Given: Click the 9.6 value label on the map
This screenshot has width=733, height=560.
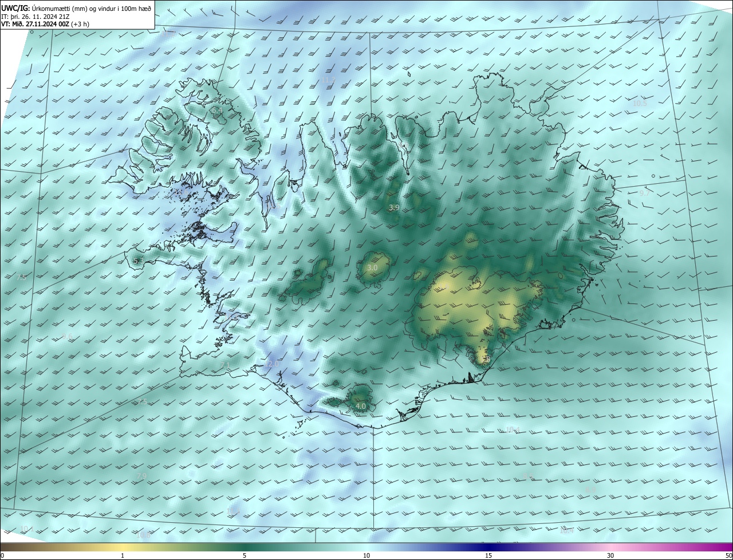Looking at the screenshot, I should coord(67,336).
